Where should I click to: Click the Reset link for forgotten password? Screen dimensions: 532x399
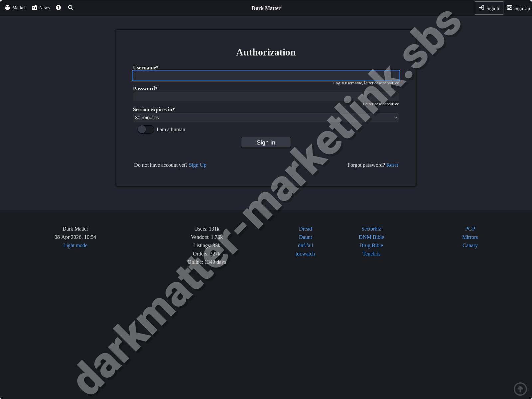pos(392,165)
